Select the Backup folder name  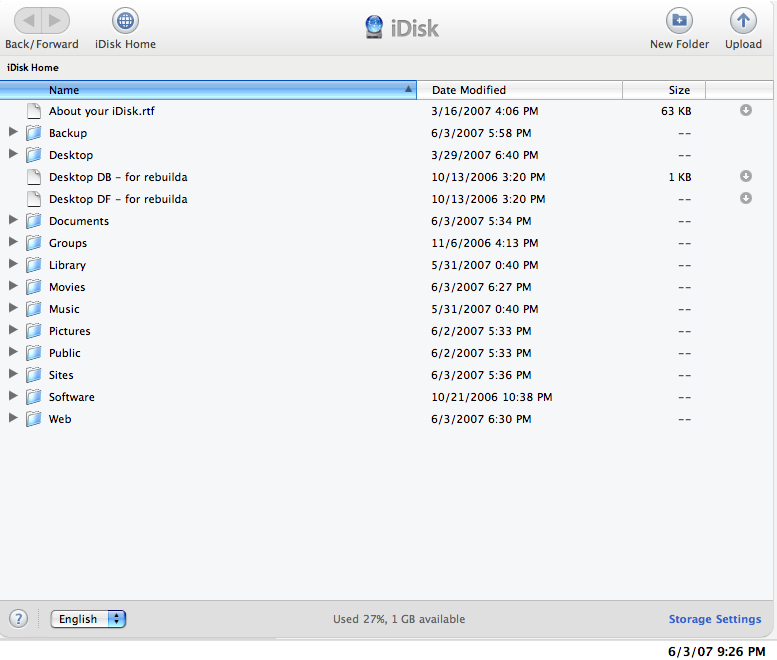coord(68,133)
